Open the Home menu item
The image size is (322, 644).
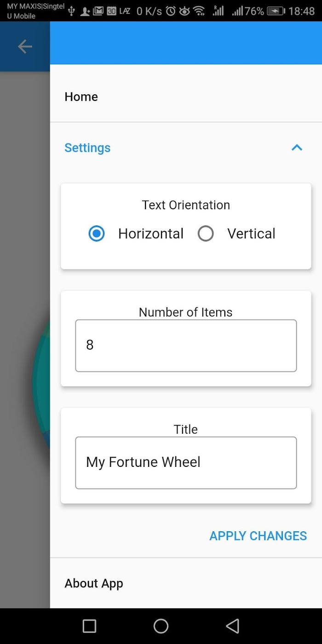click(x=186, y=97)
